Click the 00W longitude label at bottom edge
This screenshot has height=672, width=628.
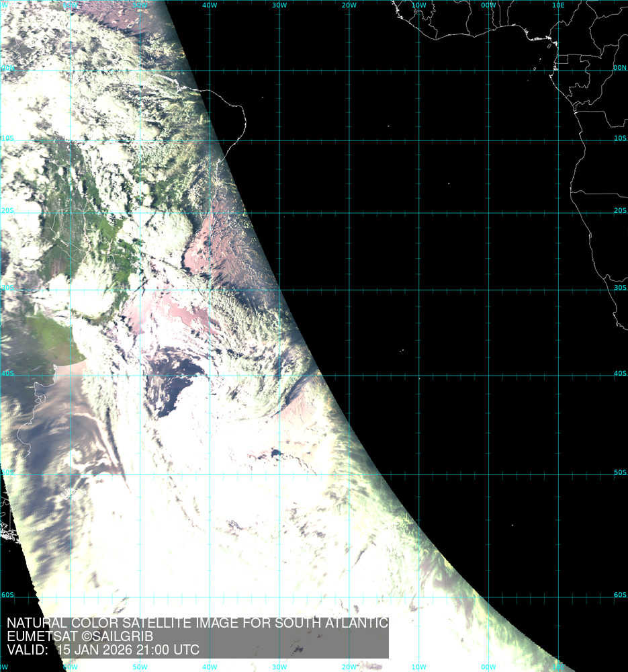click(488, 667)
